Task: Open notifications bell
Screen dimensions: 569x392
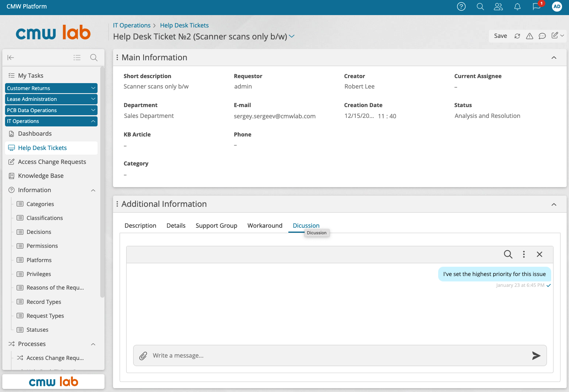Action: pos(518,7)
